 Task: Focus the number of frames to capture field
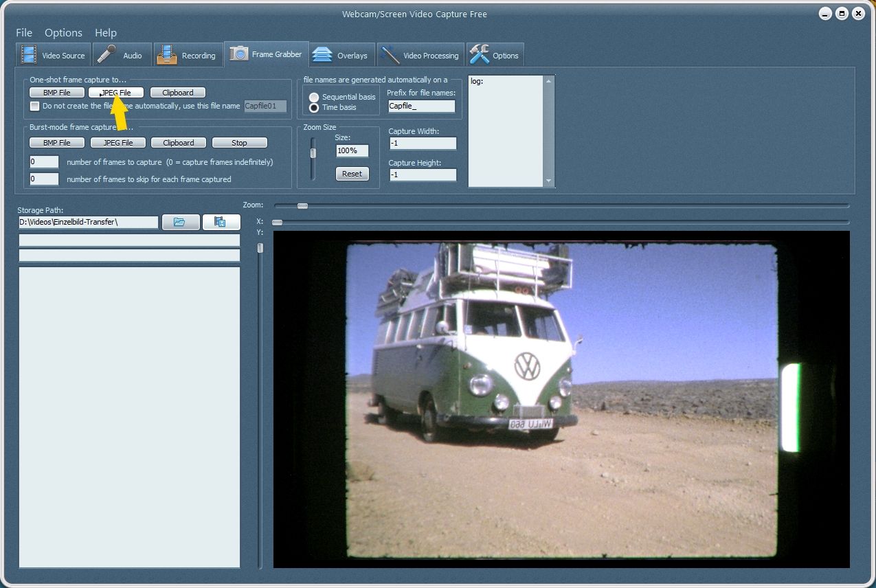click(x=44, y=162)
